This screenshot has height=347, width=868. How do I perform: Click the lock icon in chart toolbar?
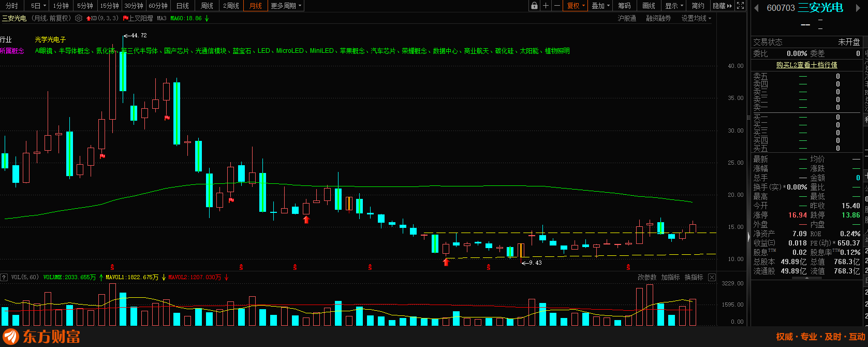pyautogui.click(x=534, y=6)
